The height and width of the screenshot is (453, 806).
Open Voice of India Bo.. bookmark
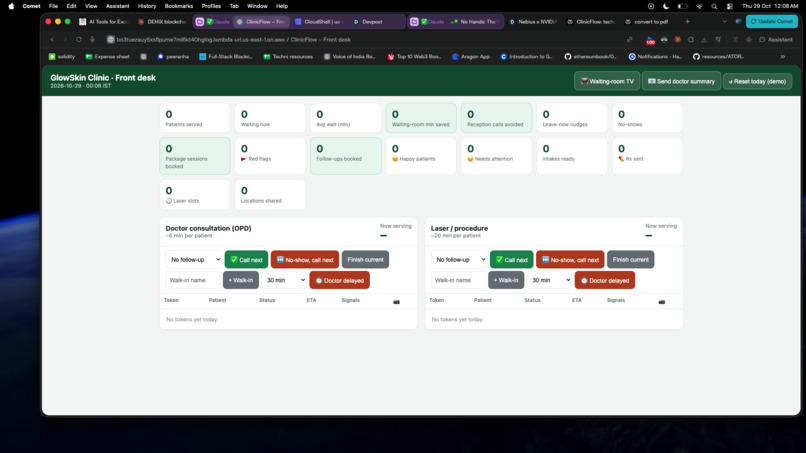coord(350,57)
